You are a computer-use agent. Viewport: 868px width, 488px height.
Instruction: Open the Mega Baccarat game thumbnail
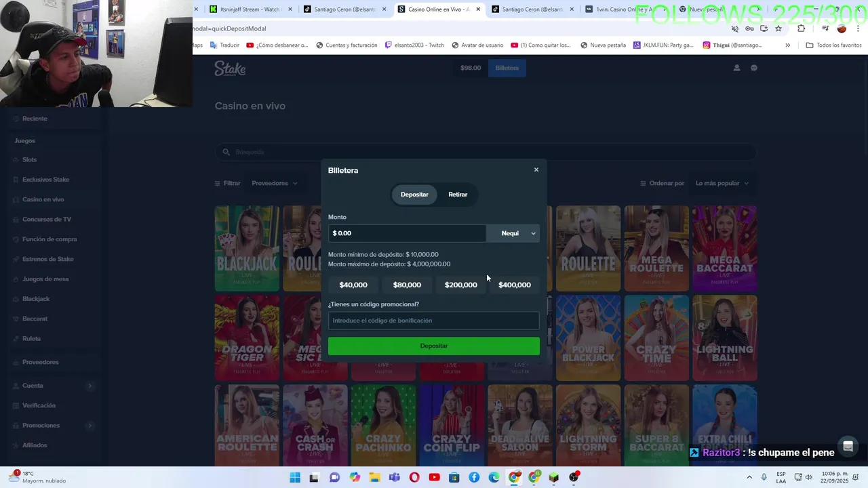pos(724,249)
